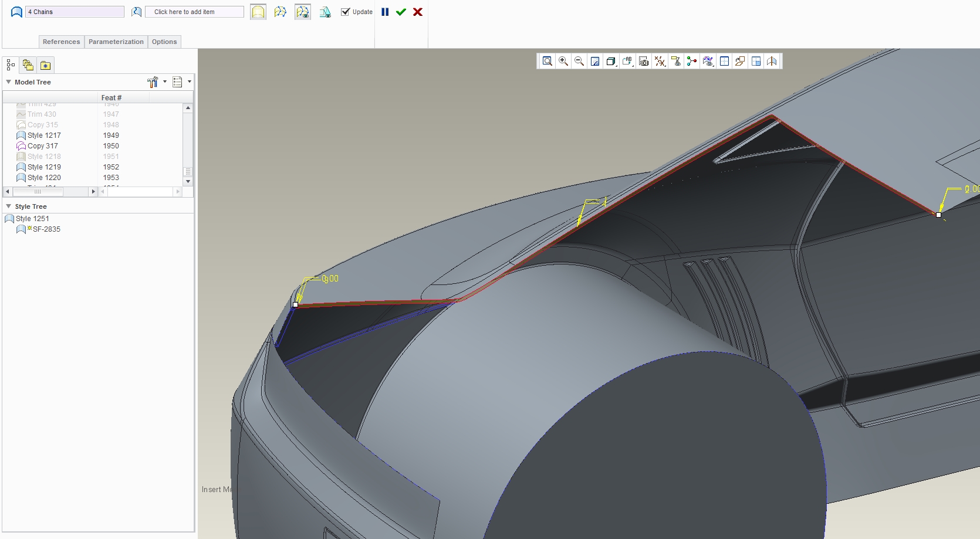Click the Model Tree scroll down arrow
980x539 pixels.
pyautogui.click(x=188, y=181)
